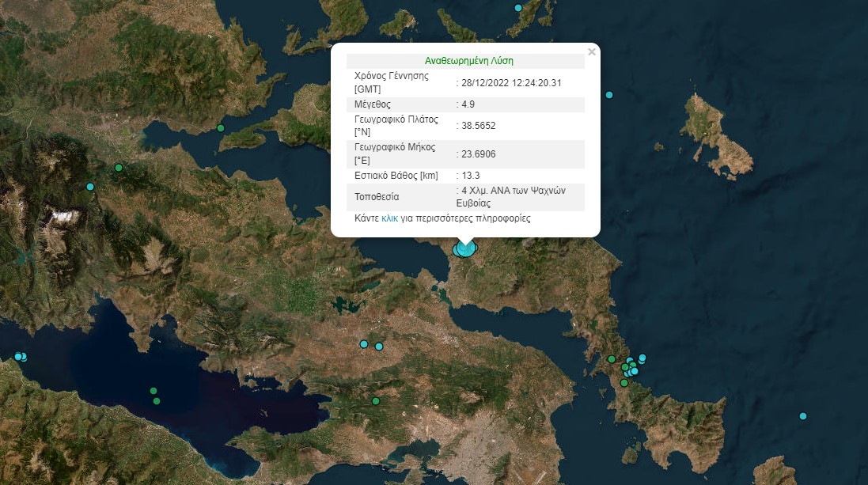Select the left cyan marker of the central inland pair
868x485 pixels.
click(364, 344)
